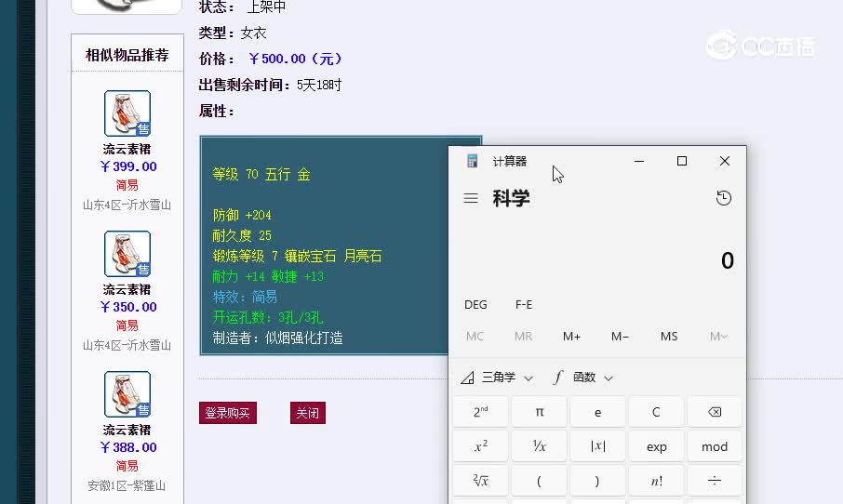Click MS memory store button
Viewport: 843px width, 504px height.
click(x=669, y=337)
